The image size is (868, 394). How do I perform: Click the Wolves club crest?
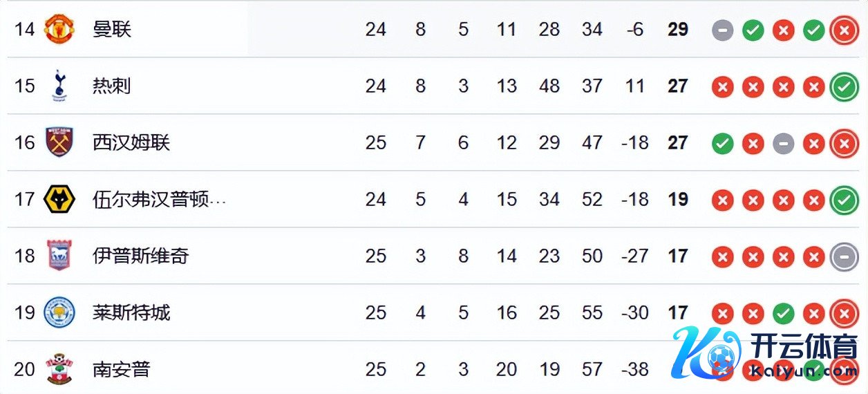click(59, 200)
